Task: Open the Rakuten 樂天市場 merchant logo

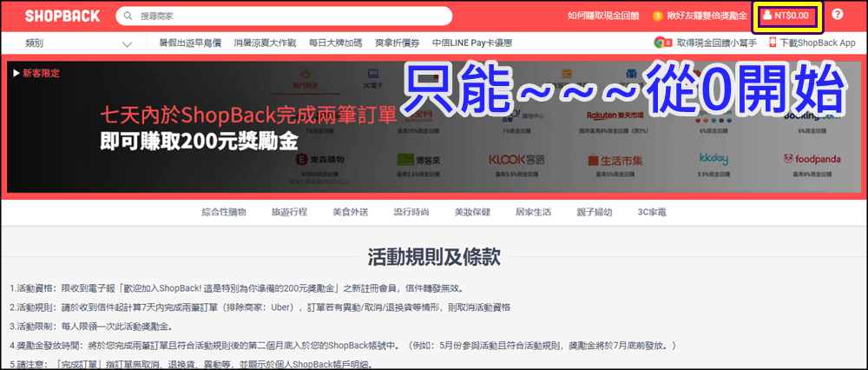Action: (x=615, y=116)
